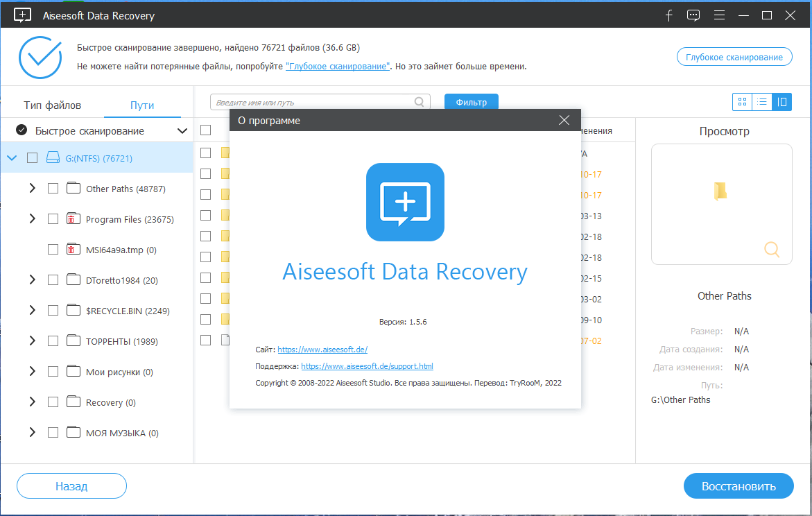Click the ТОРРЕНТЫ folder icon
The image size is (812, 516).
(x=74, y=341)
